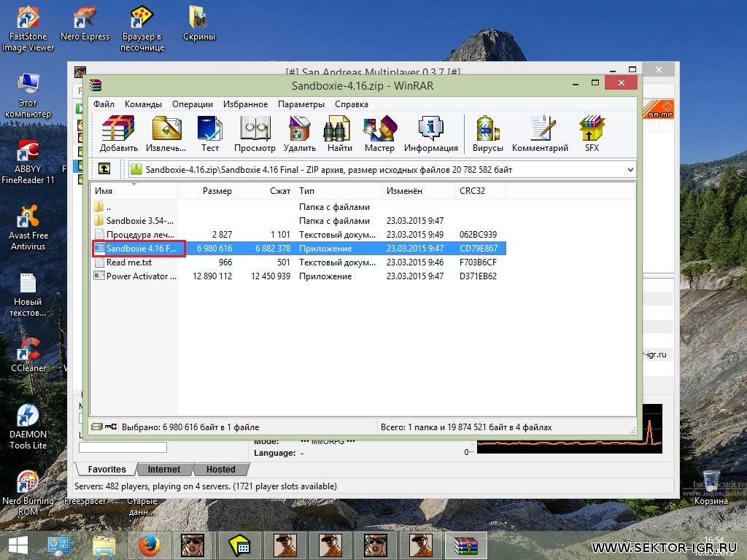Select DAEMON Tools Lite desktop icon
Image resolution: width=747 pixels, height=560 pixels.
(28, 427)
